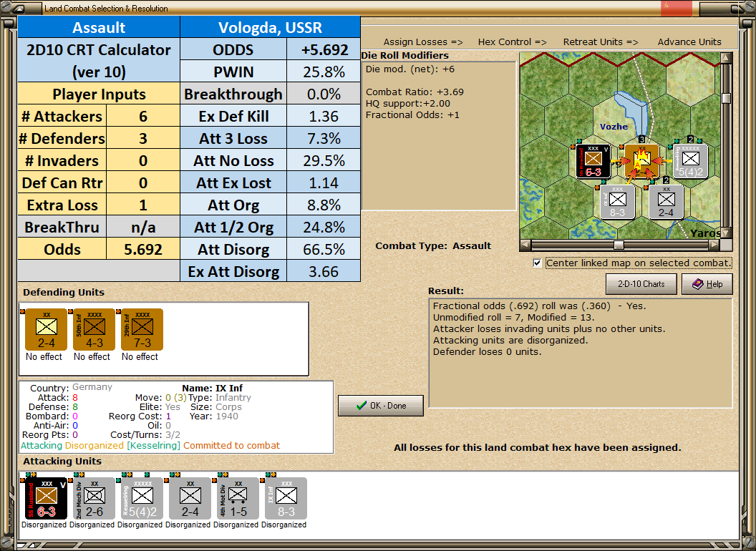Select the Kesselring 5(4)2 HQ attacker
The height and width of the screenshot is (551, 756).
click(x=142, y=499)
